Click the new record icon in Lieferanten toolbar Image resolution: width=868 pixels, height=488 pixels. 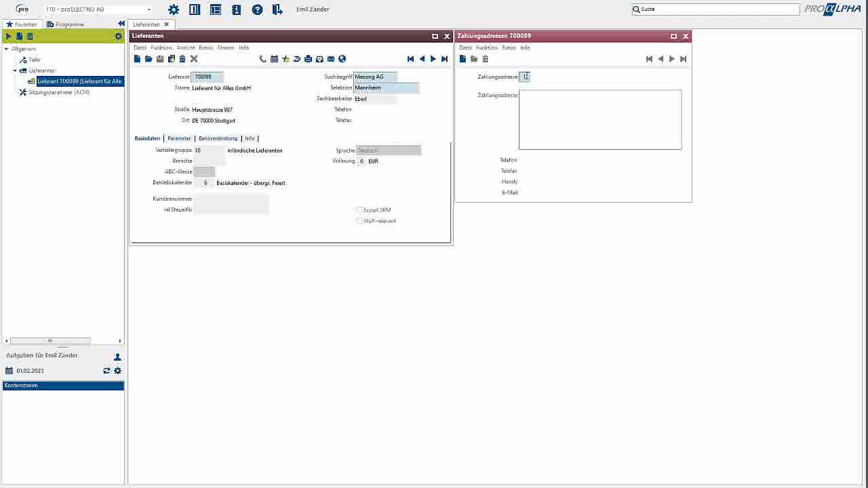(137, 59)
